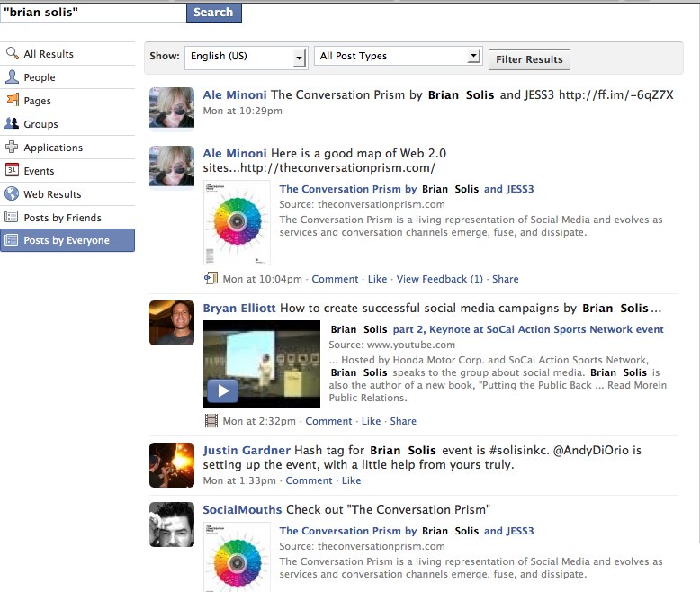Open Conversation Prism thumbnail in SocialMouths post
This screenshot has width=700, height=592.
(237, 557)
